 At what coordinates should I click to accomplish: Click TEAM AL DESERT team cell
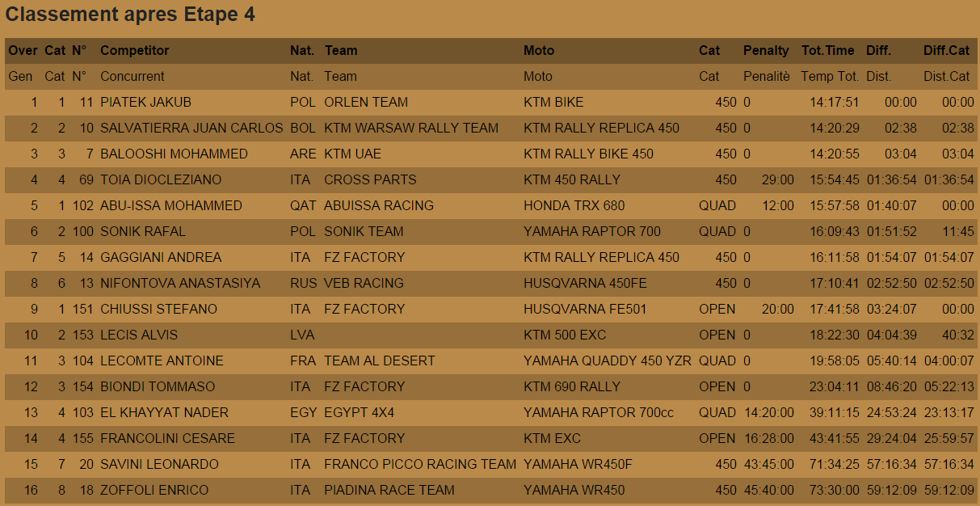[379, 361]
